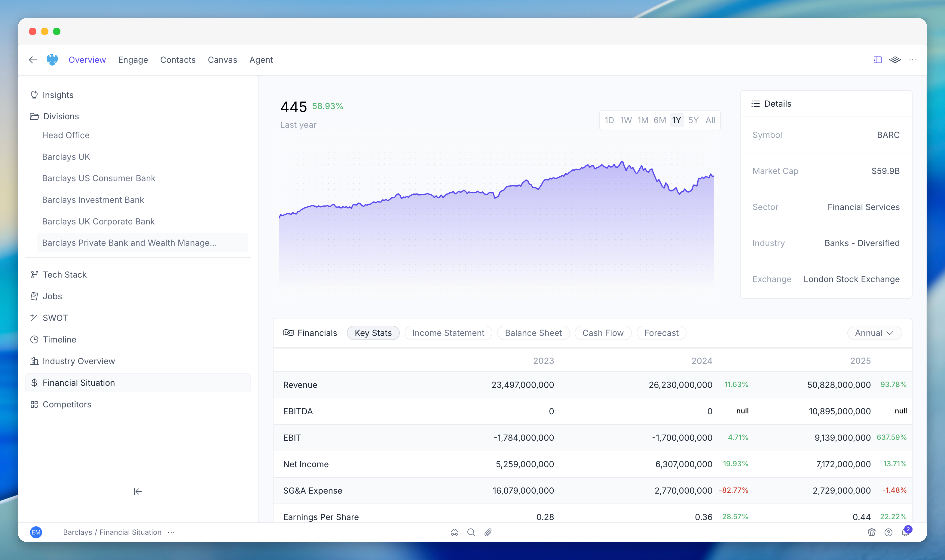The width and height of the screenshot is (945, 560).
Task: Open the Overview tab
Action: [87, 59]
